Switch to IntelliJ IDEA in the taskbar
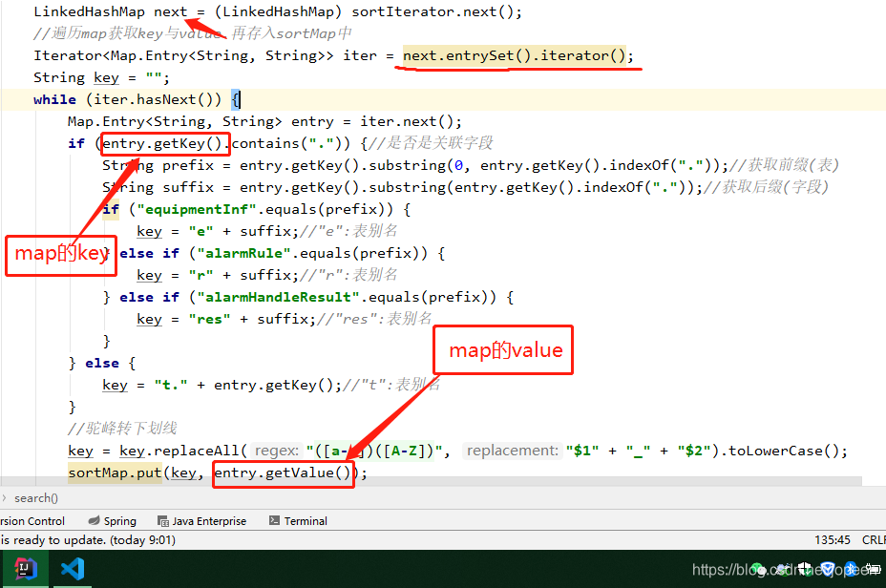This screenshot has height=588, width=886. [25, 569]
